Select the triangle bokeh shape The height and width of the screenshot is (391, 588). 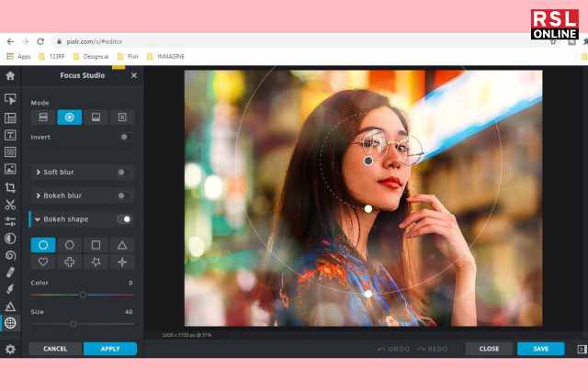122,245
